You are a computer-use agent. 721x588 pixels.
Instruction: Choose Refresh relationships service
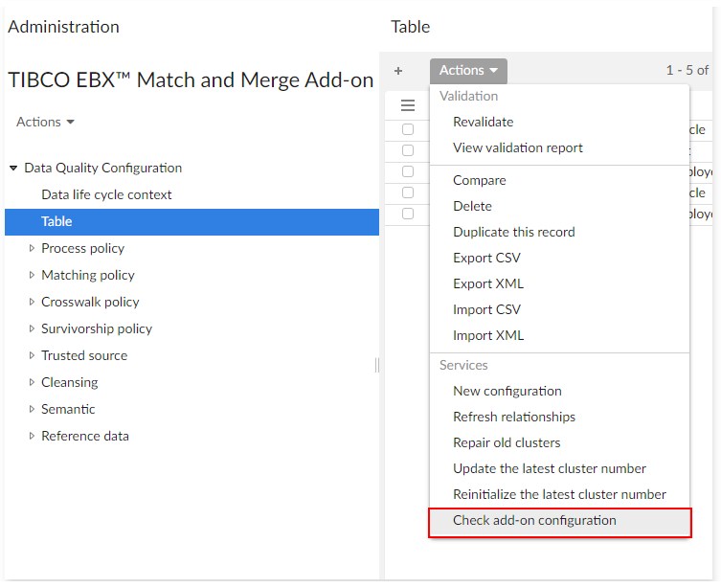(x=513, y=417)
